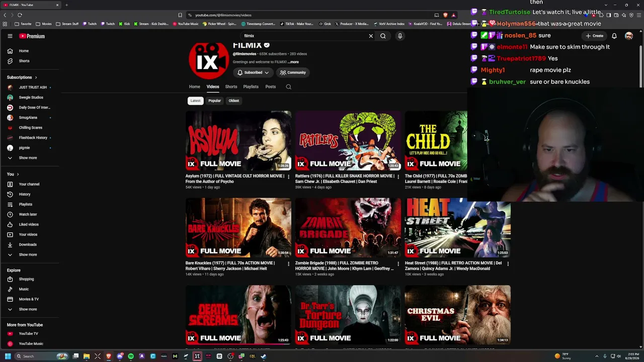Sort videos by Popular
Viewport: 644px width, 362px height.
tap(214, 101)
